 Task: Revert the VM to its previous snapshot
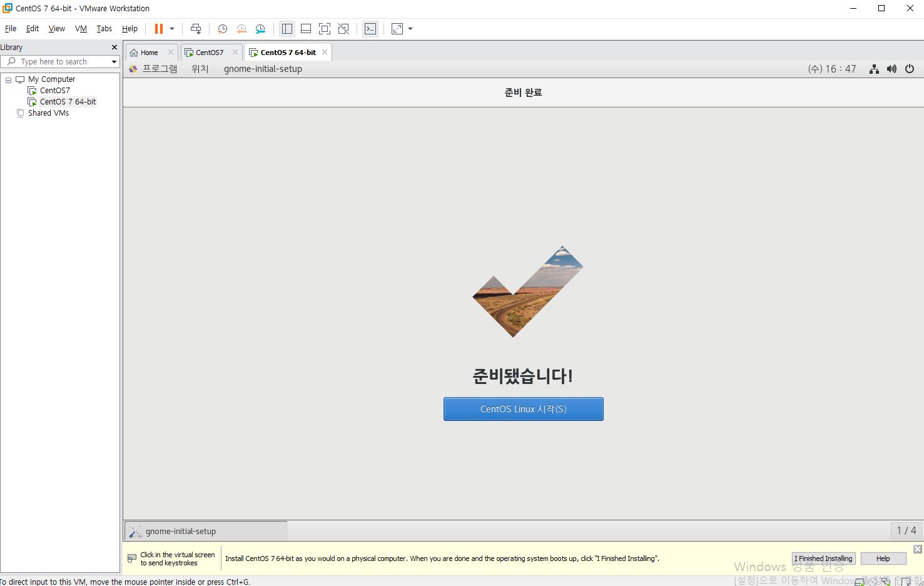coord(241,29)
